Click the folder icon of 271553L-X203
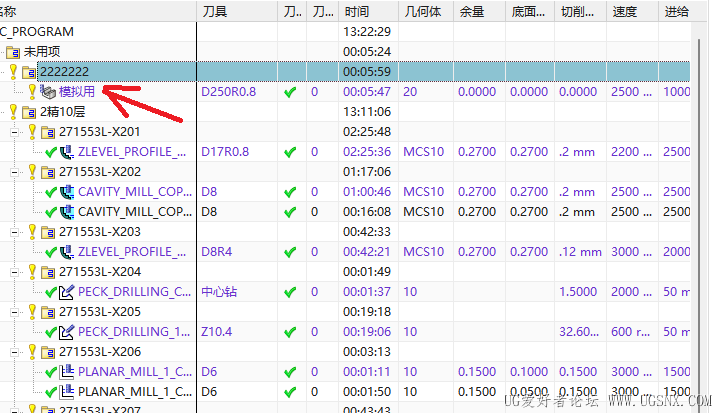Screen dimensions: 717x413 tap(48, 232)
